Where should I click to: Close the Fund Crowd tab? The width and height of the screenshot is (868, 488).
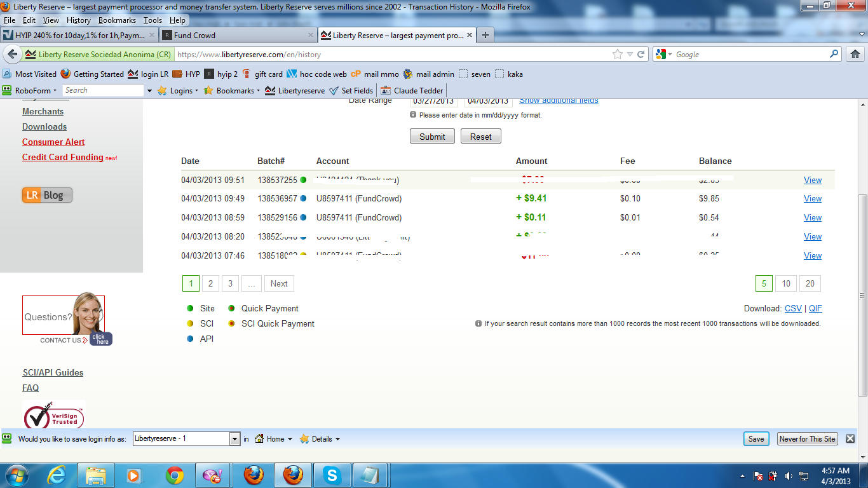pos(311,36)
